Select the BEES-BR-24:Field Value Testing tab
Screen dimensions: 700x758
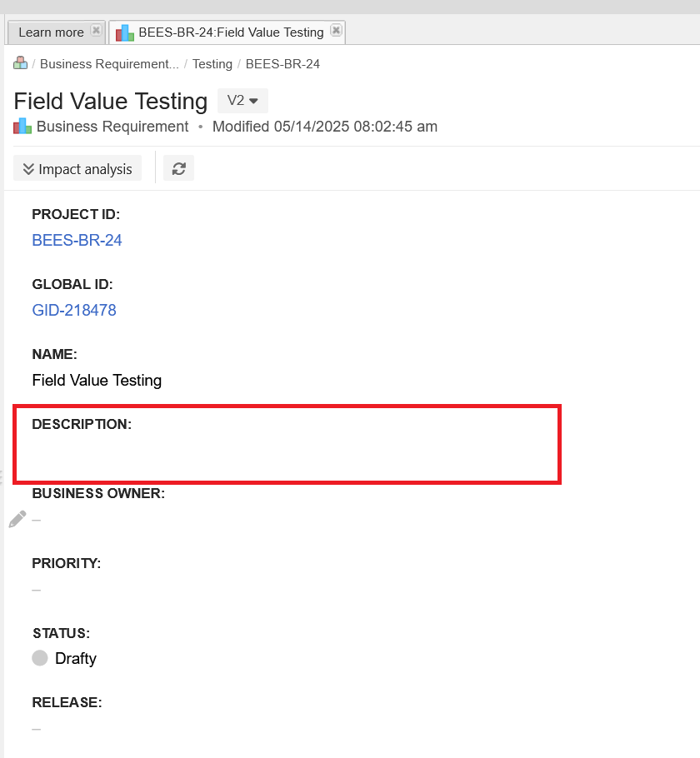pyautogui.click(x=231, y=32)
